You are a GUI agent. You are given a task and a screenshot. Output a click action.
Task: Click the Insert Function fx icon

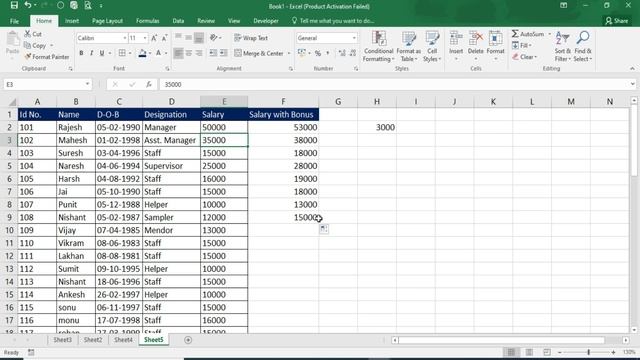(x=149, y=84)
